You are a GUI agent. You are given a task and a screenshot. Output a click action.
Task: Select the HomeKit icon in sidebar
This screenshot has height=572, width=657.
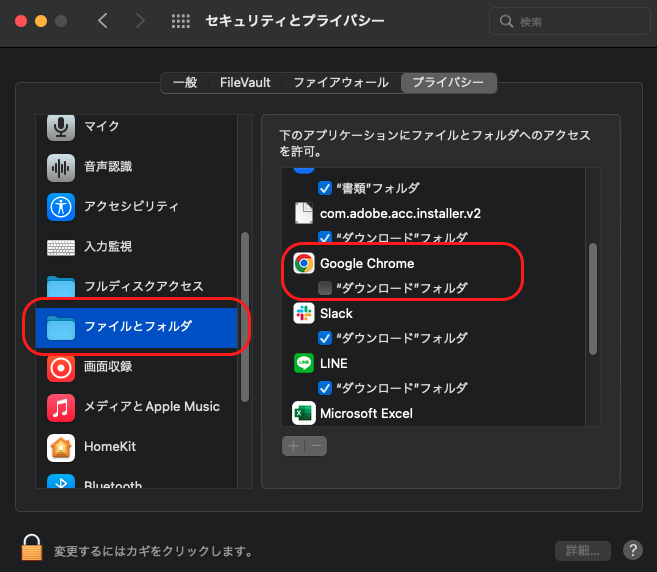(61, 447)
